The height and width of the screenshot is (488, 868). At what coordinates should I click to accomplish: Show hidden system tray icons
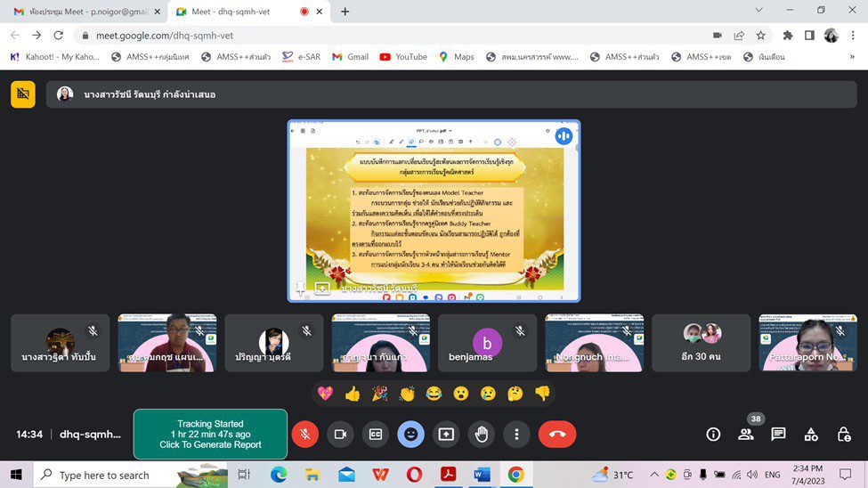coord(653,475)
